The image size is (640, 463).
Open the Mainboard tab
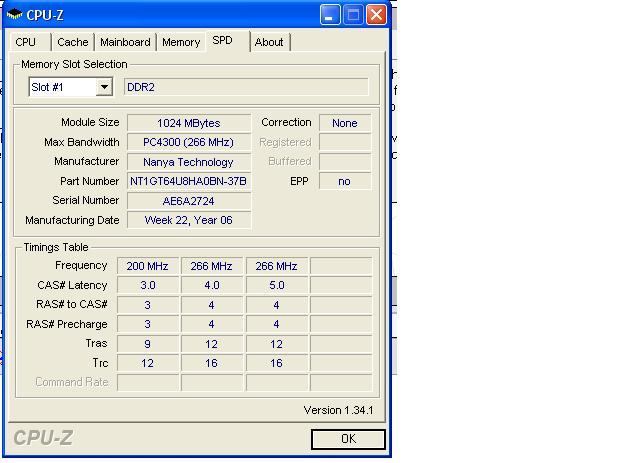(x=125, y=42)
